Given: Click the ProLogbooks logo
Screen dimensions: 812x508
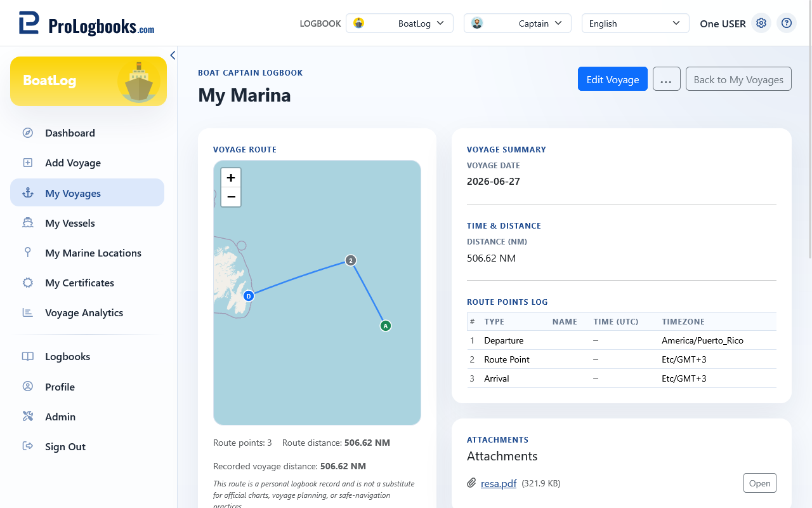Looking at the screenshot, I should pos(86,23).
